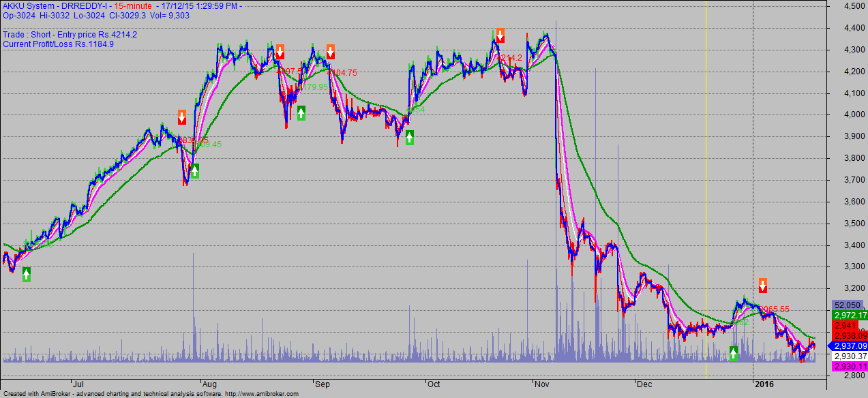Select the red 2,938.09 price tag

coord(850,335)
